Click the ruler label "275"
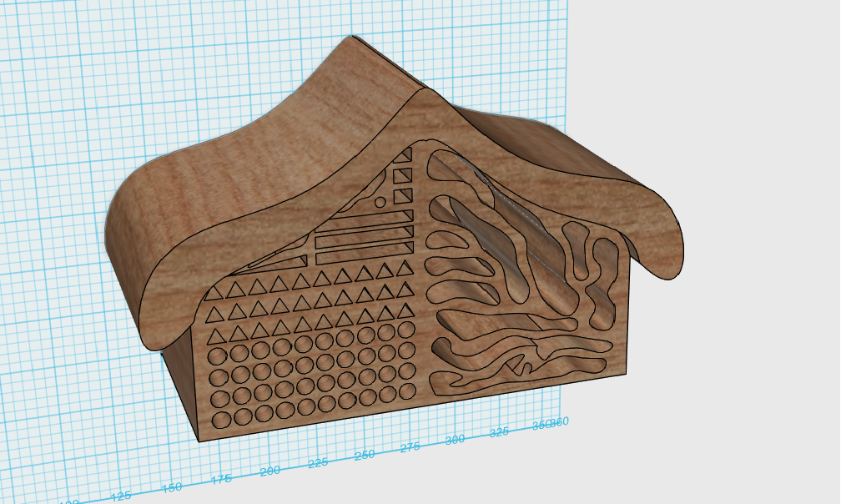Viewport: 841px width, 504px height. click(x=410, y=447)
